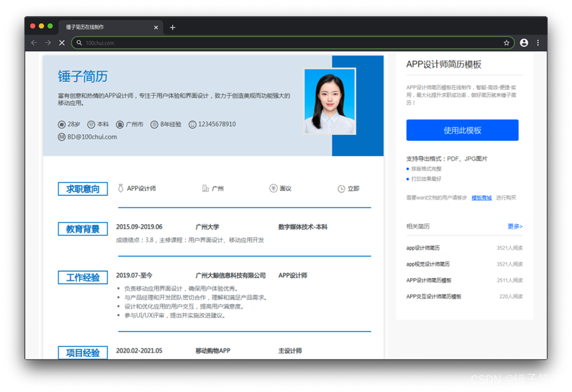The height and width of the screenshot is (392, 572).
Task: Click the 排版格式完整 bullet text
Action: click(x=426, y=169)
